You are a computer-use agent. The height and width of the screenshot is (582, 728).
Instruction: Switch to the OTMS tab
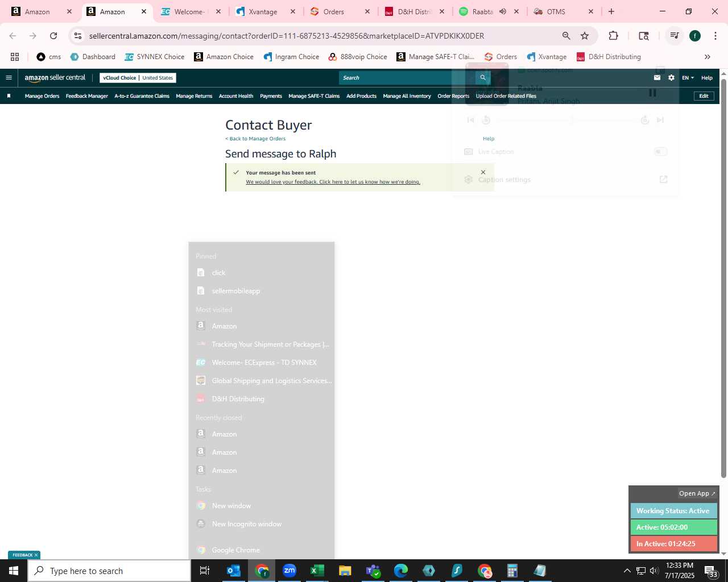point(564,11)
